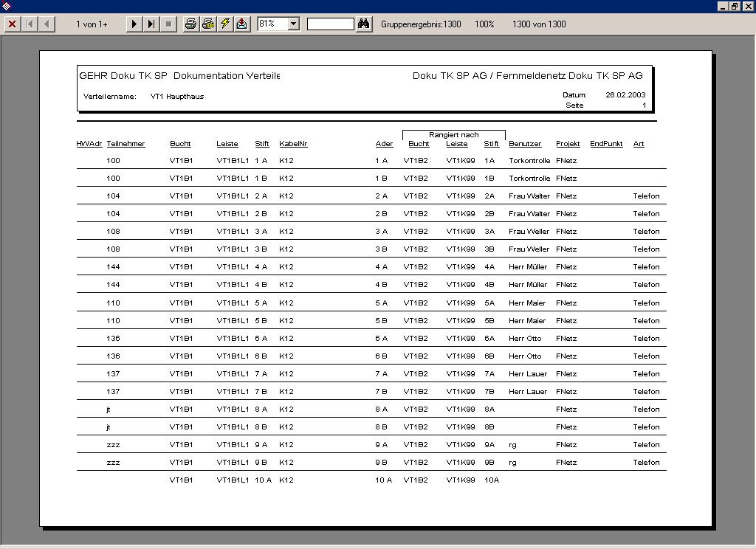Click the 'Projekt' column header
Screen dimensions: 756x549
point(568,144)
